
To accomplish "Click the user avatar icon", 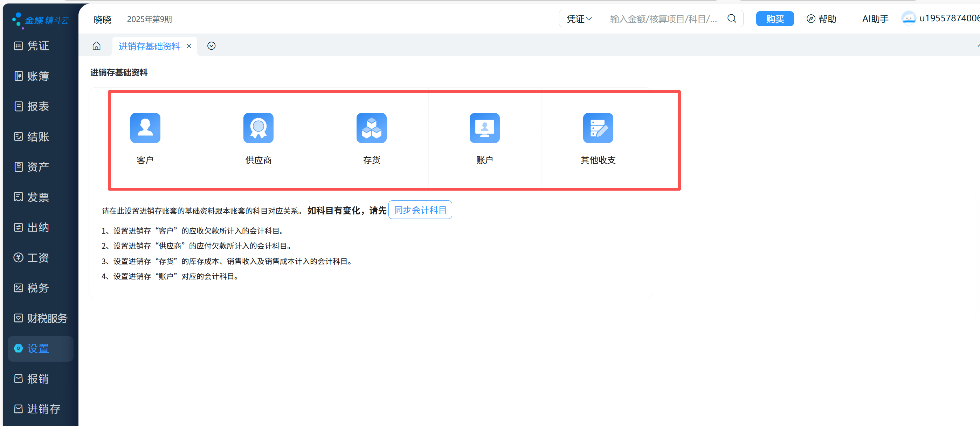I will click(908, 18).
